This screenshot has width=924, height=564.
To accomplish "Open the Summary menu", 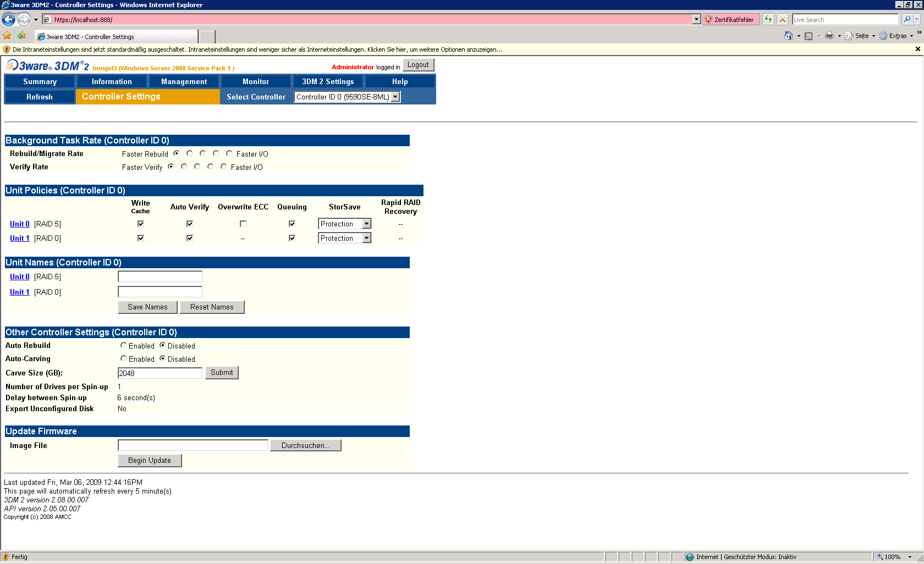I will pos(40,81).
